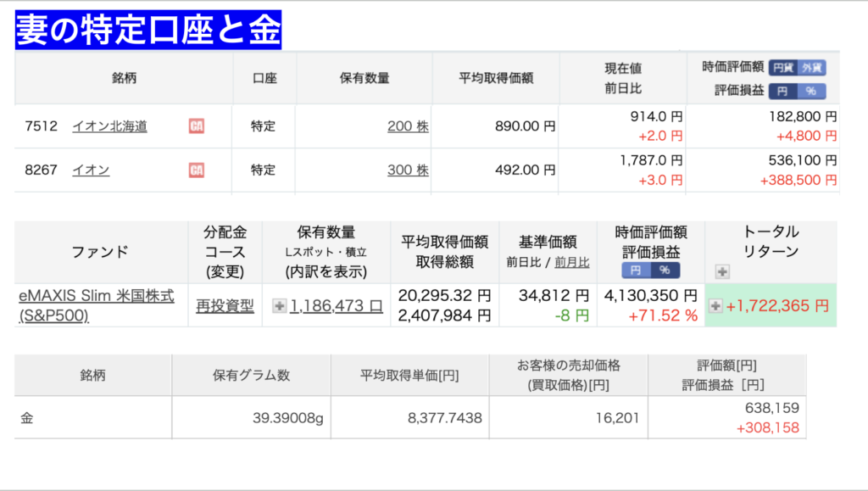Image resolution: width=868 pixels, height=491 pixels.
Task: Click the 300 株 holdings link
Action: coord(408,170)
